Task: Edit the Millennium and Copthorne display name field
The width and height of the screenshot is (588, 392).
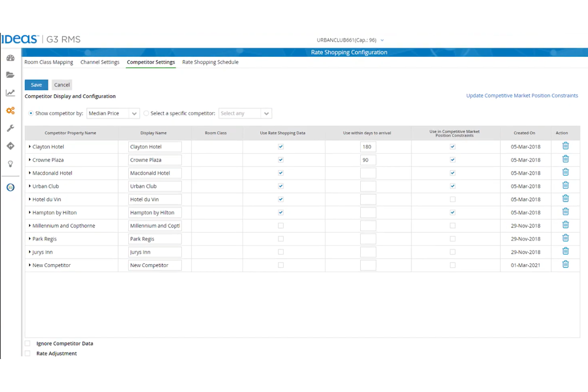Action: (155, 226)
